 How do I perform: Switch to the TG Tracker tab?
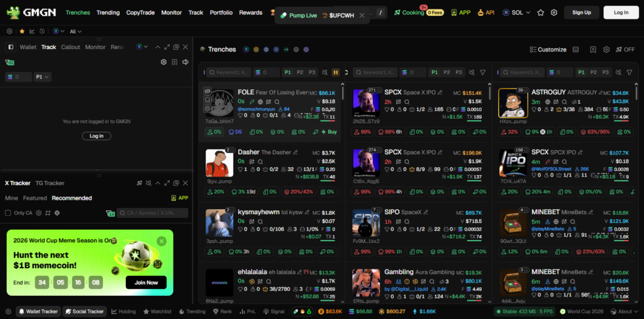point(50,183)
